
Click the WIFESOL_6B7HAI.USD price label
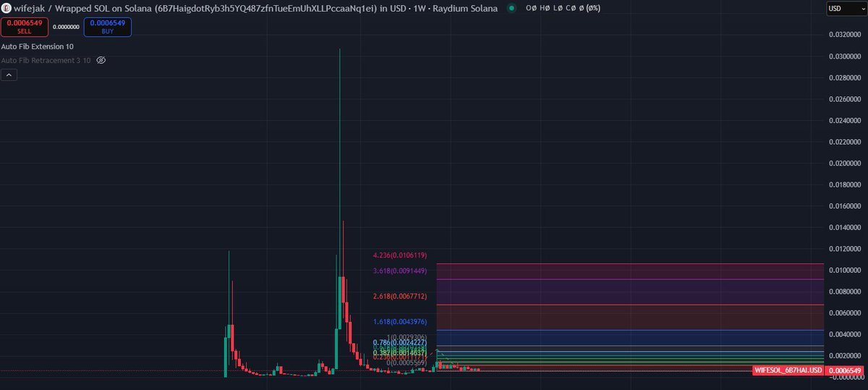tap(788, 370)
